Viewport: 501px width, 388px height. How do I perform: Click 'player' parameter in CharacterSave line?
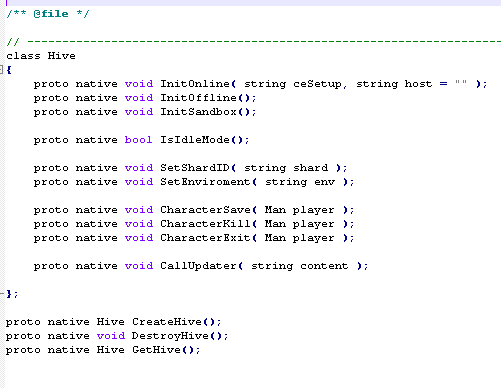pos(313,210)
